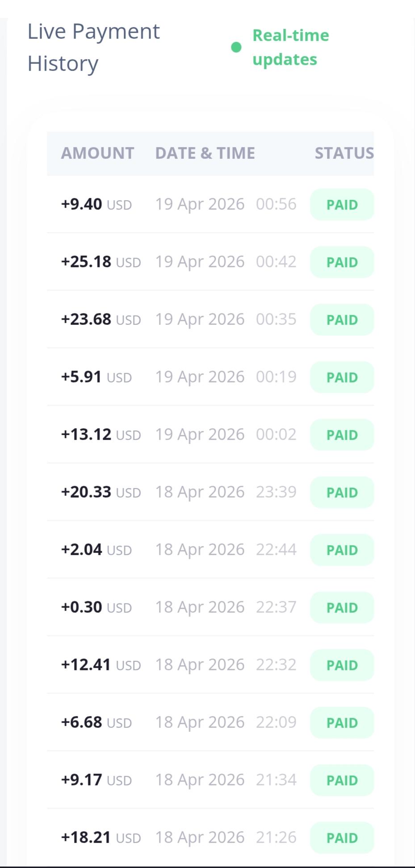Click PAID badge for +2.04 USD payment

tap(342, 550)
